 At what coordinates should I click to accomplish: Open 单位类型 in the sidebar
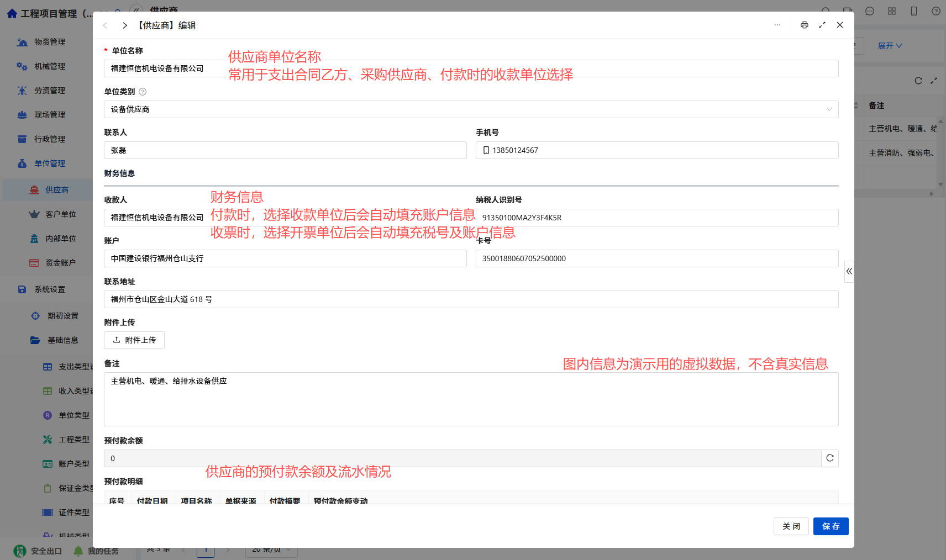74,415
